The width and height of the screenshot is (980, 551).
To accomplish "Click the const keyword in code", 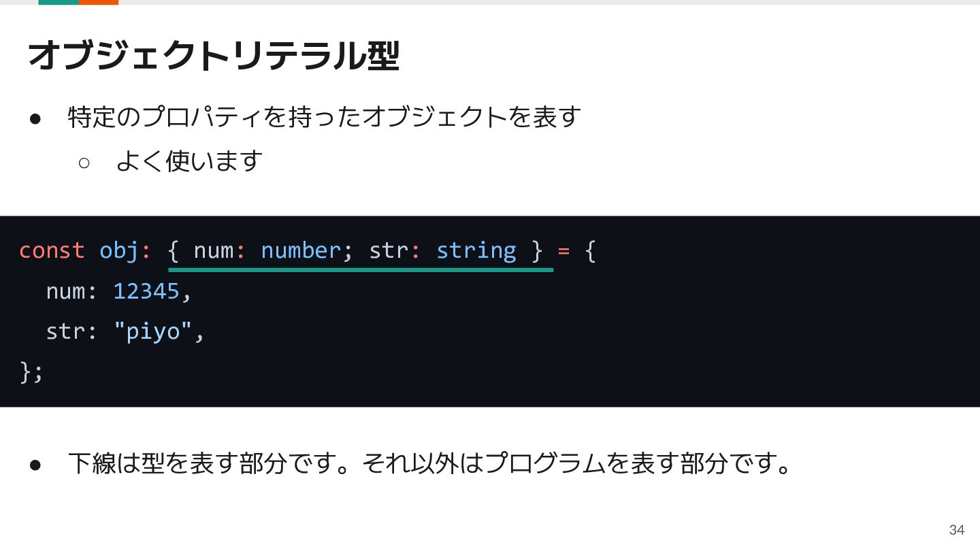I will point(52,250).
